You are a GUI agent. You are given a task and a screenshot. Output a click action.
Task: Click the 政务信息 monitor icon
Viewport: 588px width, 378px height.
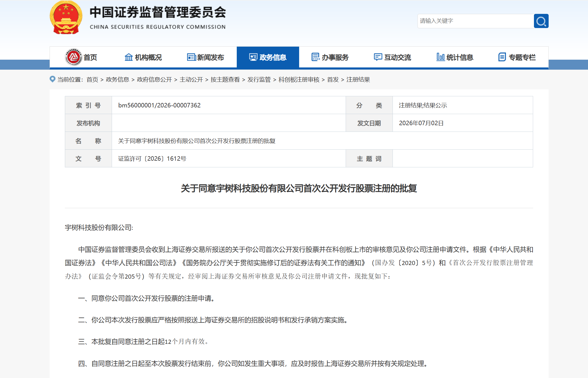point(253,57)
